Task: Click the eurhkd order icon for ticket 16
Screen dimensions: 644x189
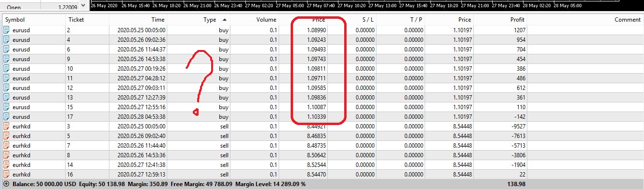Action: pyautogui.click(x=6, y=174)
